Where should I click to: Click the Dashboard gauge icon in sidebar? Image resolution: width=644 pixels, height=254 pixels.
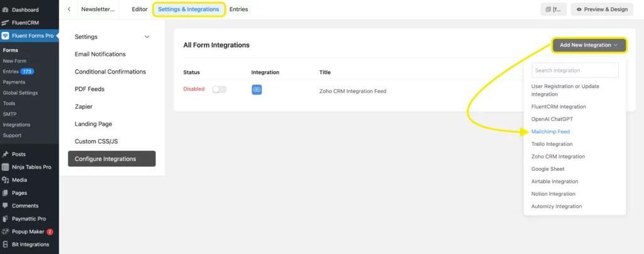click(x=5, y=9)
